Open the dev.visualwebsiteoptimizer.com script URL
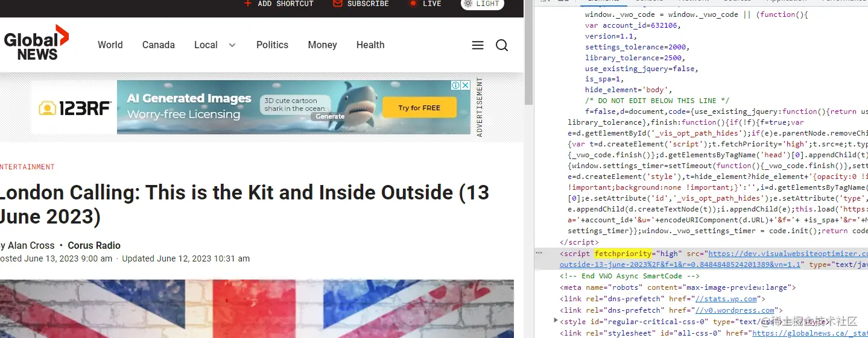The image size is (868, 338). point(788,254)
